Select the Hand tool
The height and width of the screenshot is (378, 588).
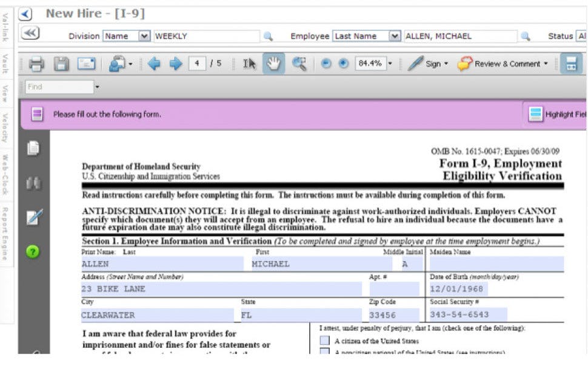pyautogui.click(x=273, y=64)
